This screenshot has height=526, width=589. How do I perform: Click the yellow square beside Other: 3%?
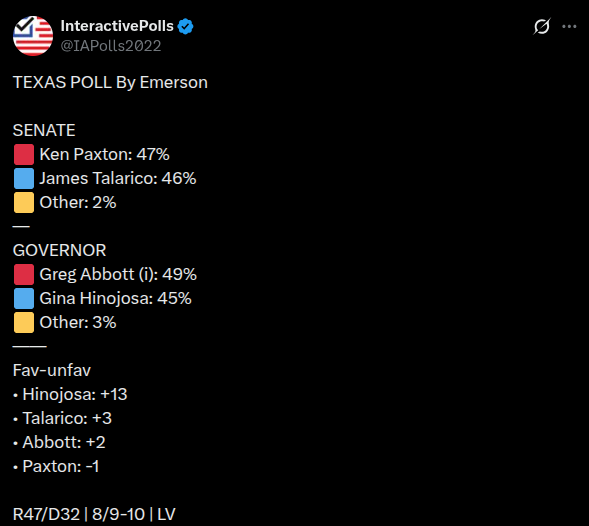(24, 322)
